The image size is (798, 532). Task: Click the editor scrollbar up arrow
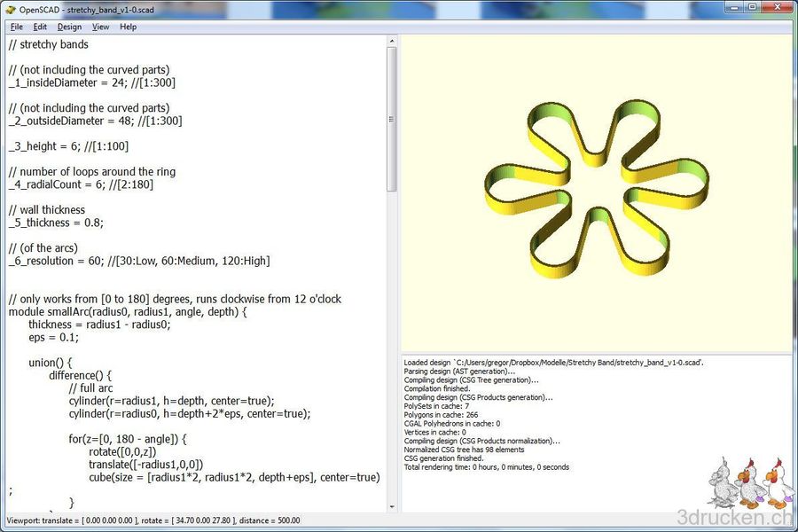pyautogui.click(x=391, y=41)
